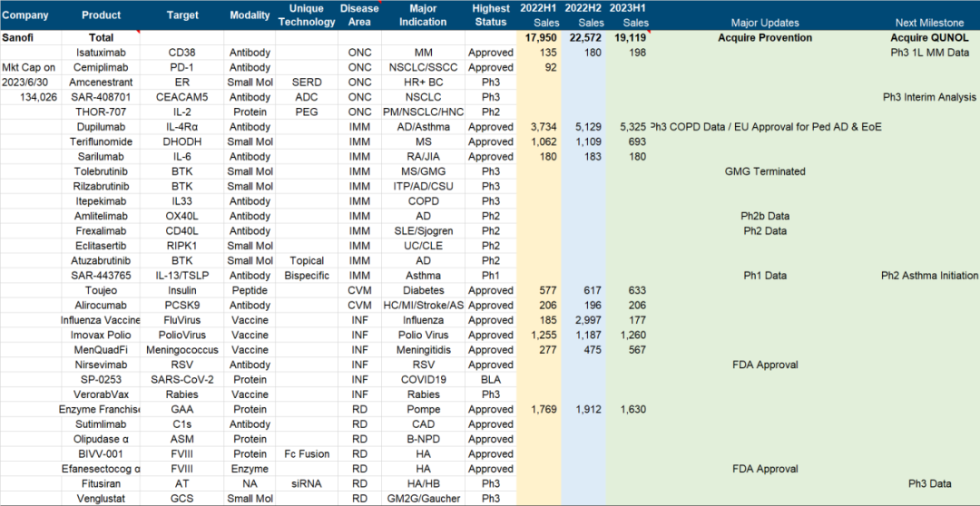
Task: Select the Teriflunomide cell
Action: pos(101,141)
